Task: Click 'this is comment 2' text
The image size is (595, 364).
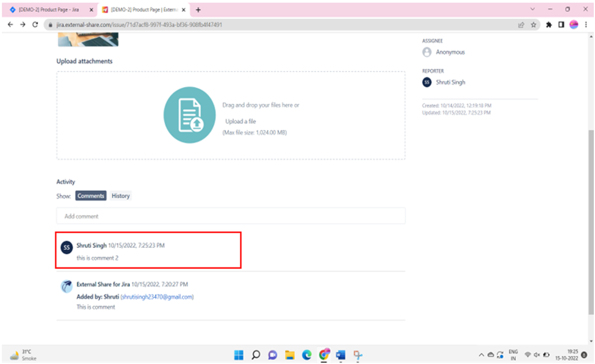Action: pyautogui.click(x=97, y=258)
